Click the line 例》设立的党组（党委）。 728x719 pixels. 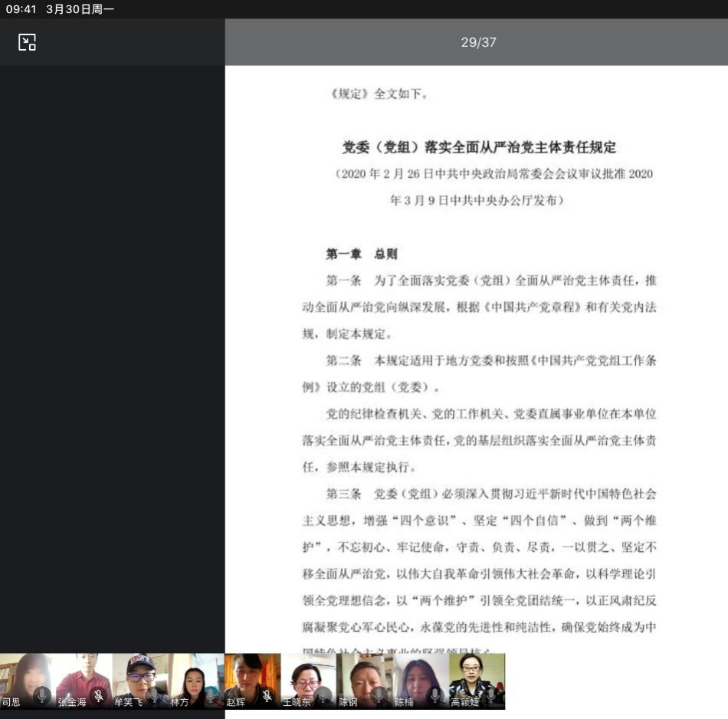point(370,387)
